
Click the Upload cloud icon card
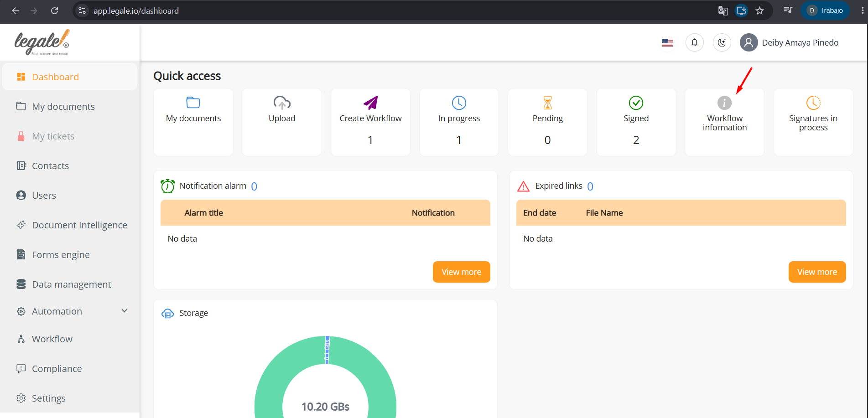(x=282, y=122)
